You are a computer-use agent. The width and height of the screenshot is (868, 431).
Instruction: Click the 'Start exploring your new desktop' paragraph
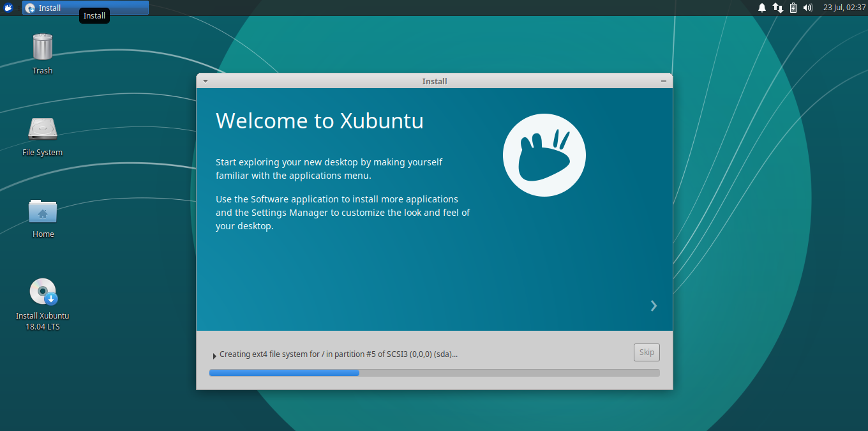(x=329, y=169)
